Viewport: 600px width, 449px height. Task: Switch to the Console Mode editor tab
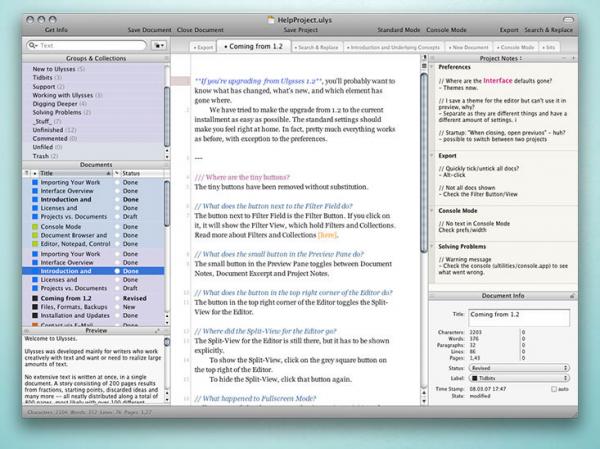tap(515, 47)
